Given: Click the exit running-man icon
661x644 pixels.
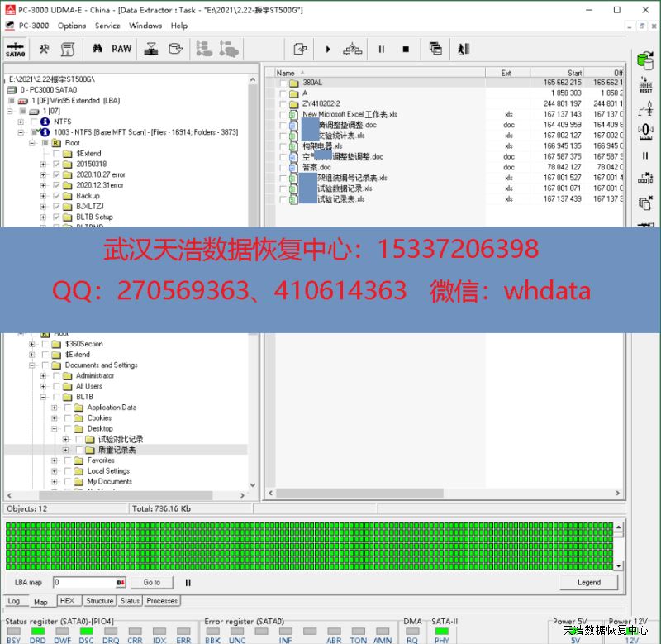Looking at the screenshot, I should [x=464, y=50].
